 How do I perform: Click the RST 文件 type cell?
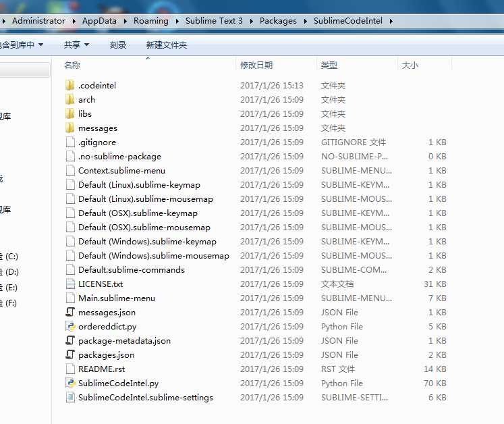[338, 369]
